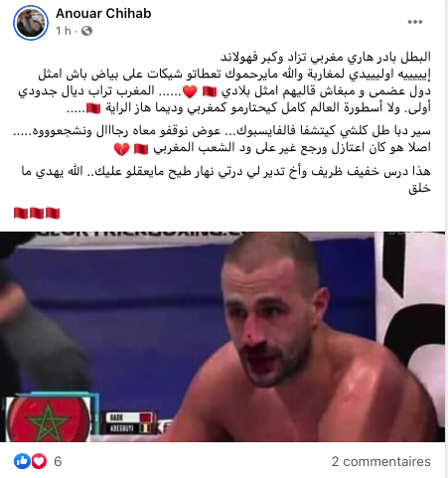Click the kickboxing banner at the photo top
Viewport: 448px width, 478px height.
(x=142, y=234)
